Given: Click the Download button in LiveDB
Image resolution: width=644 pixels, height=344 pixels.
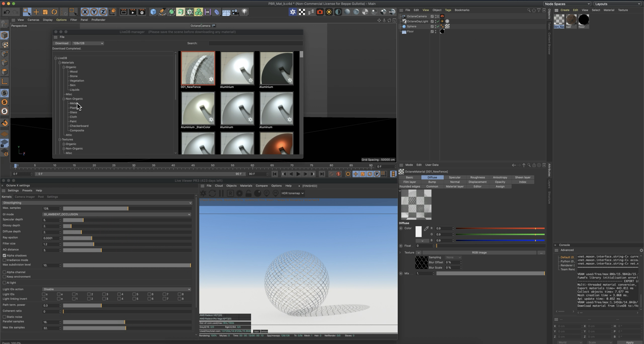Looking at the screenshot, I should click(x=62, y=43).
